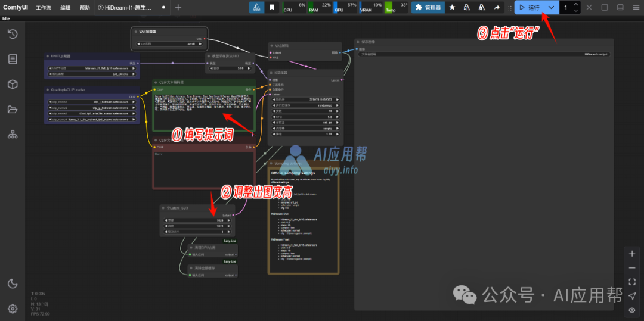Click the square queue stop icon
Screen dimensions: 644x321
click(x=605, y=7)
